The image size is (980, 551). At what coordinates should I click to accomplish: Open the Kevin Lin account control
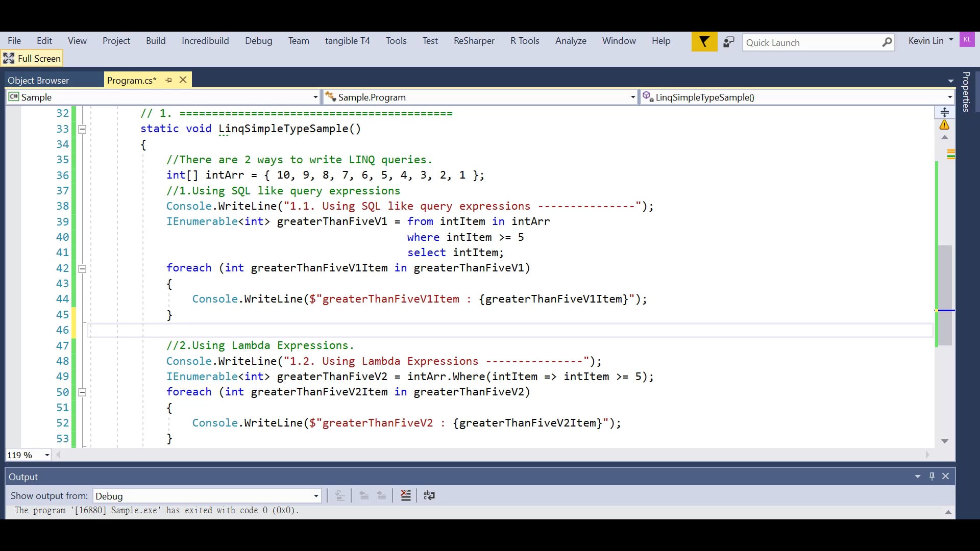(x=930, y=40)
